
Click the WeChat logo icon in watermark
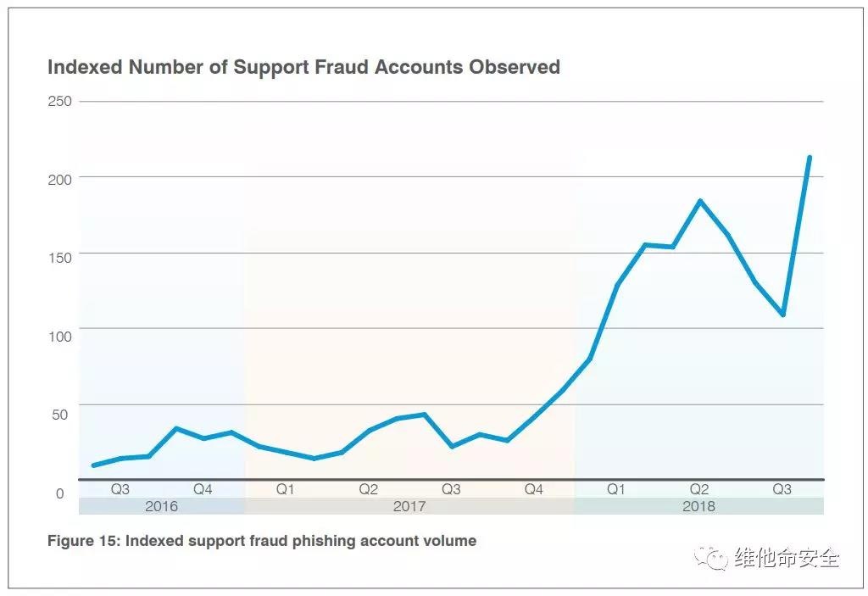click(711, 558)
